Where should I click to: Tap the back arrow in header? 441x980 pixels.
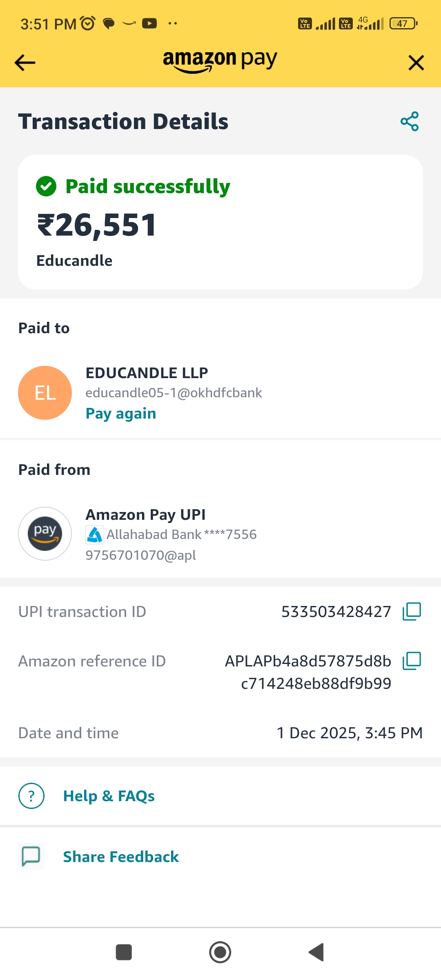tap(25, 63)
